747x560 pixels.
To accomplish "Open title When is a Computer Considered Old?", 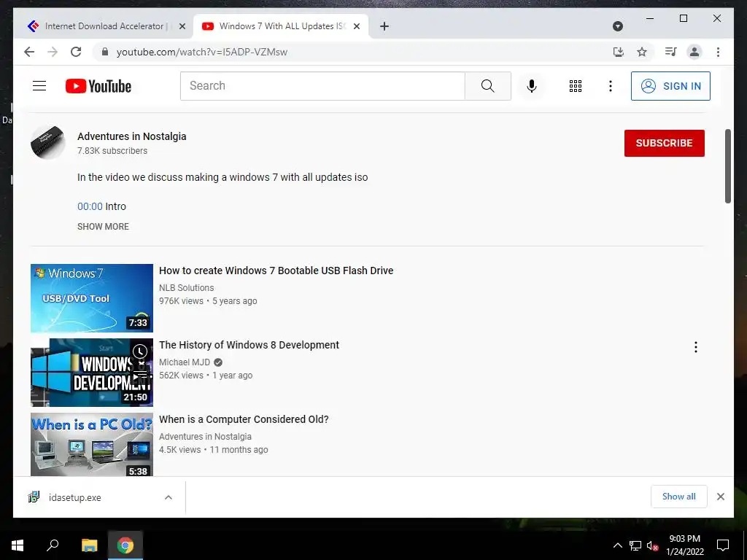I will pyautogui.click(x=244, y=419).
